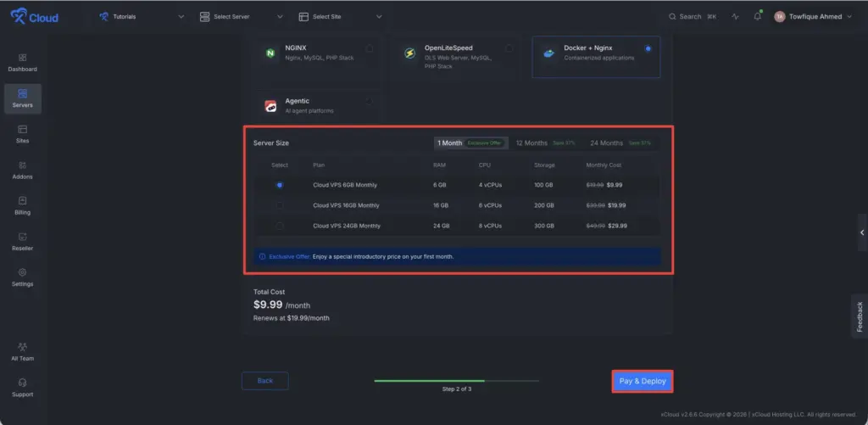Go to the Dashboard menu label
The height and width of the screenshot is (425, 868).
(23, 70)
